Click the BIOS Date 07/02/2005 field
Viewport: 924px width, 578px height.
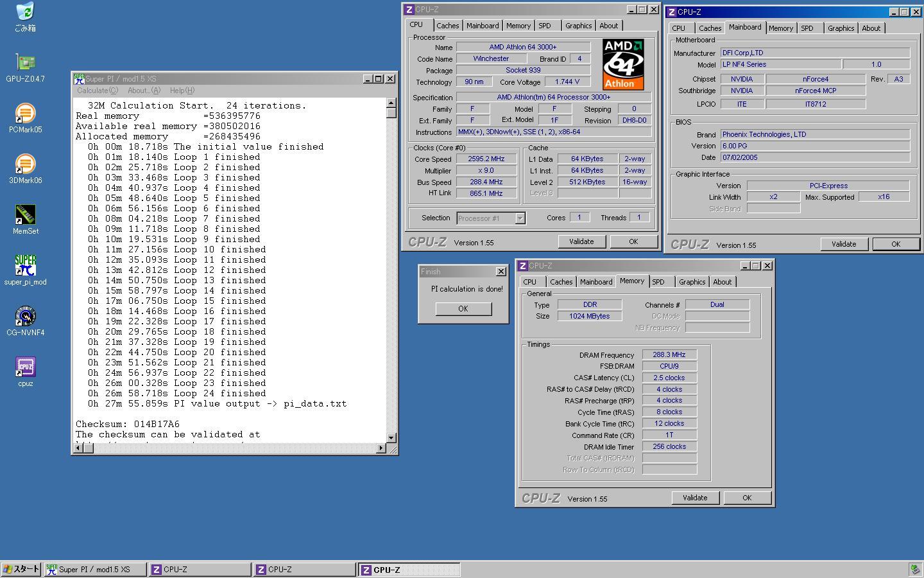[x=815, y=157]
